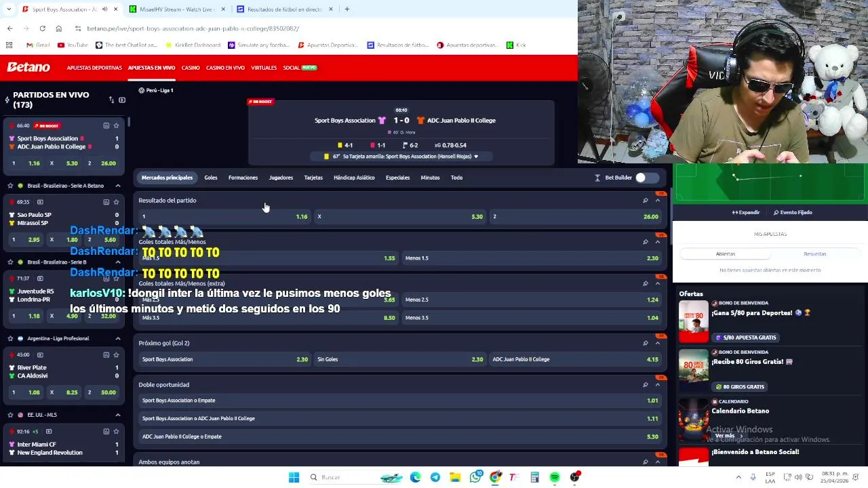Open Virtuales menu item
Viewport: 868px width, 488px height.
(264, 68)
